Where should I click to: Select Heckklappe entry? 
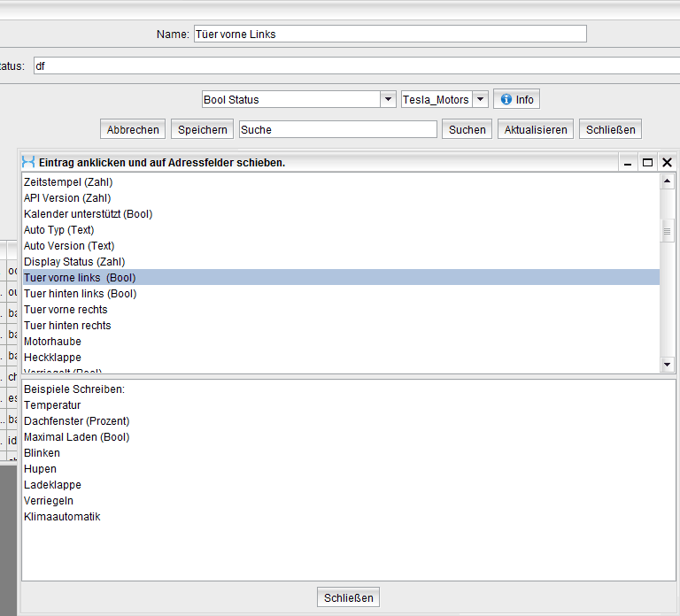(x=341, y=358)
